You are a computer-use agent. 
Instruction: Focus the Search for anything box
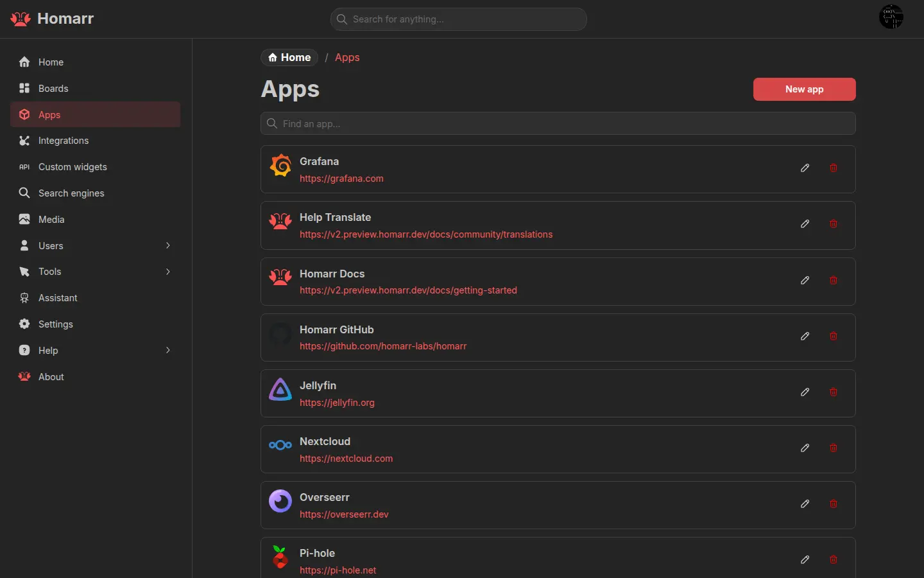click(459, 19)
